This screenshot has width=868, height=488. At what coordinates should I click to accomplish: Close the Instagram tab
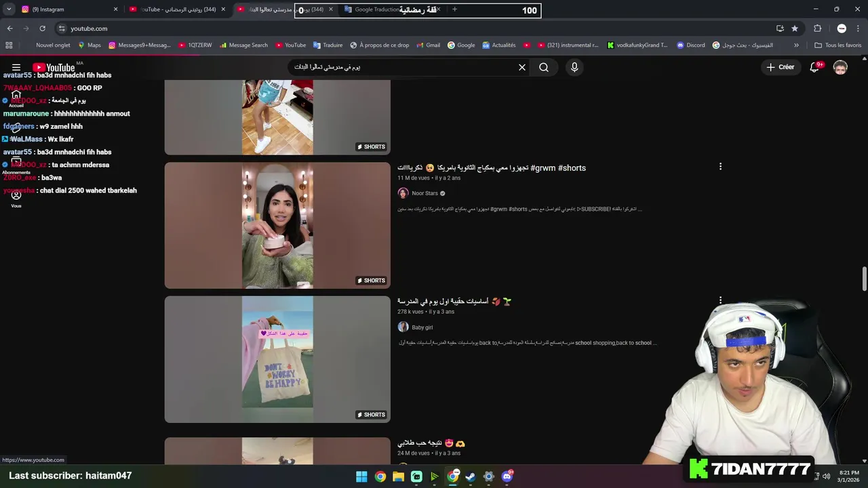115,9
